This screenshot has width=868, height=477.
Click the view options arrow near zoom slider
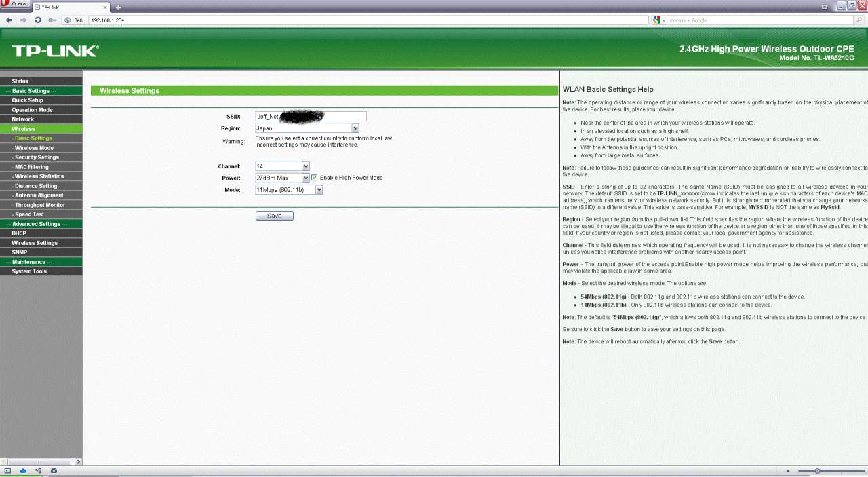(x=787, y=470)
